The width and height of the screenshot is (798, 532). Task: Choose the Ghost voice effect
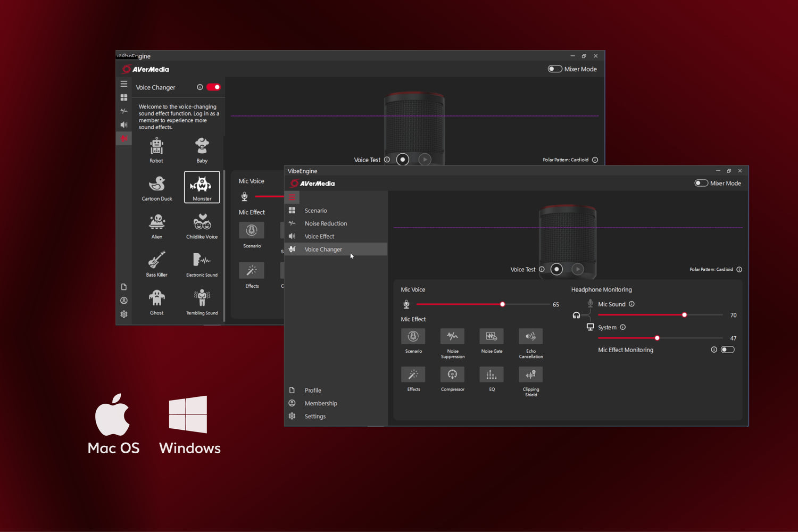tap(156, 302)
